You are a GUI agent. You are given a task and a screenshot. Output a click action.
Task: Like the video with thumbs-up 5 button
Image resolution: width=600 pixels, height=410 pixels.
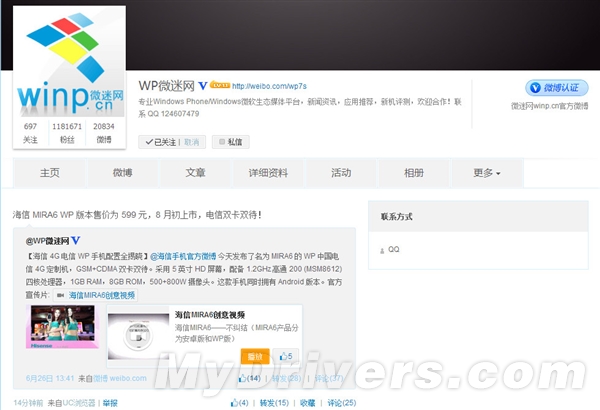point(286,356)
